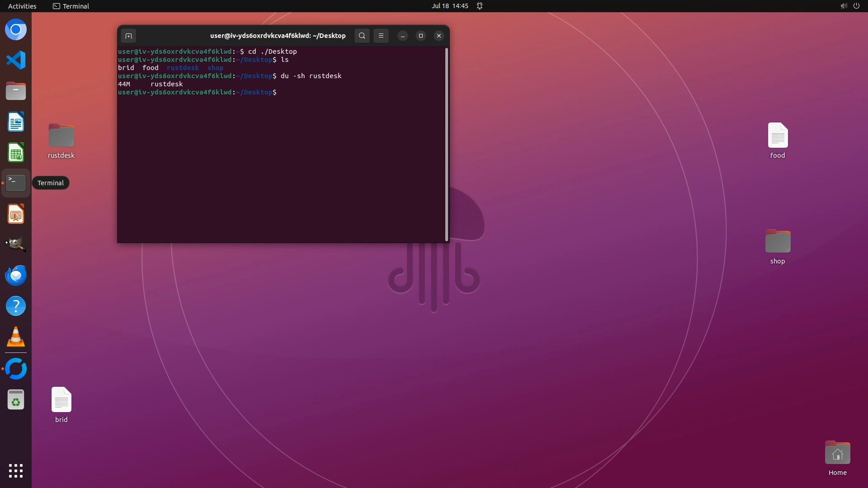Open the terminal hamburger menu
The width and height of the screenshot is (868, 488).
[x=381, y=36]
